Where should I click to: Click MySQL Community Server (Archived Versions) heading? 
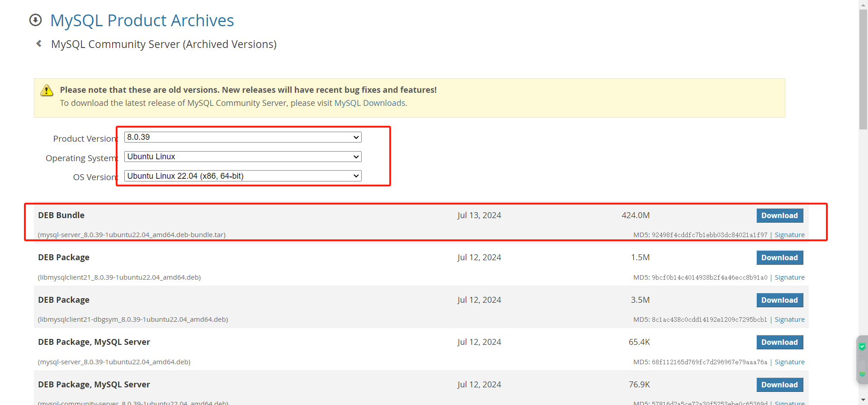164,44
